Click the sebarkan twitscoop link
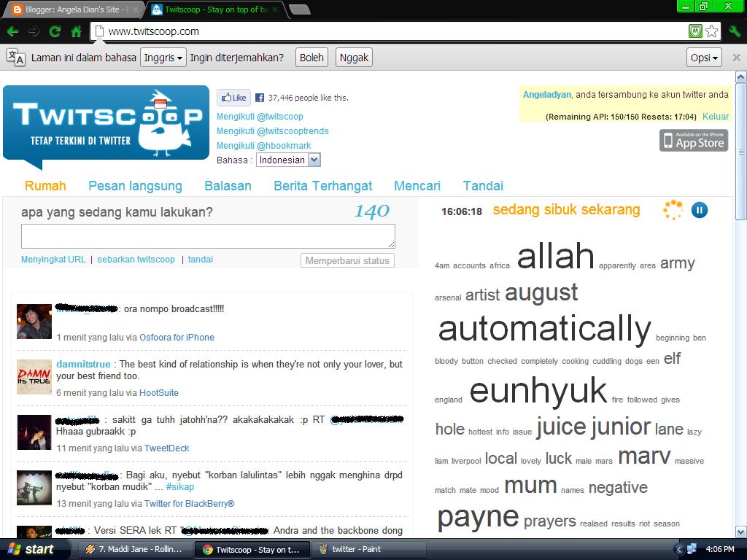 [136, 260]
